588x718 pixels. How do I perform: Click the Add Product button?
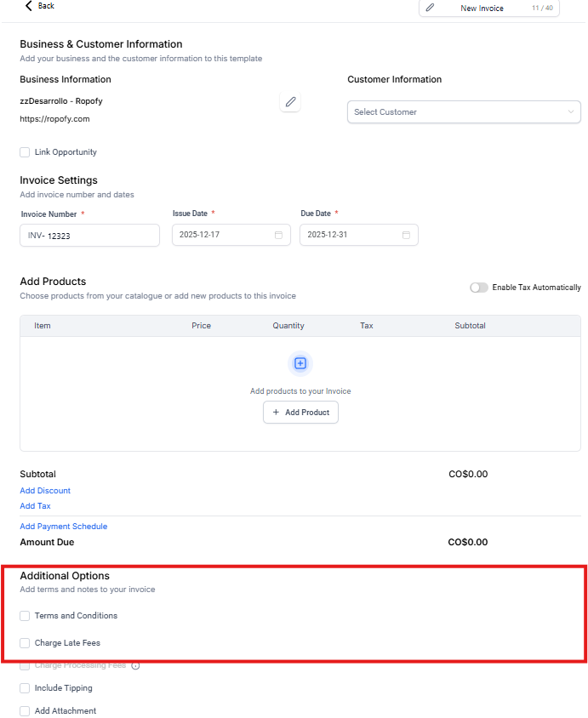(x=300, y=413)
